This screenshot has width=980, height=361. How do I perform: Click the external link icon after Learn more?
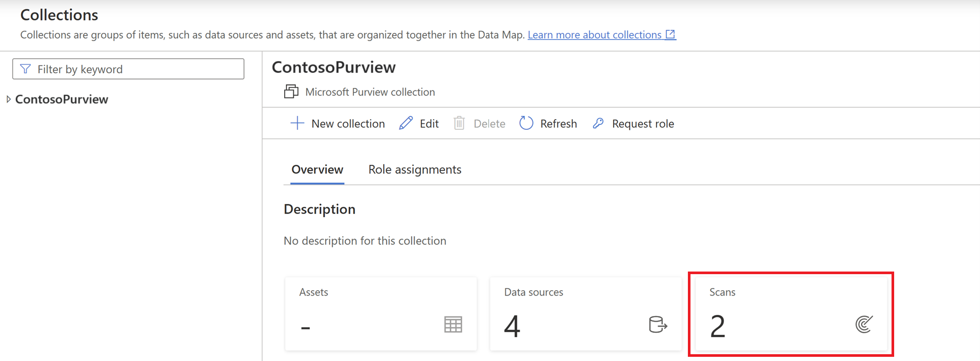click(x=670, y=35)
